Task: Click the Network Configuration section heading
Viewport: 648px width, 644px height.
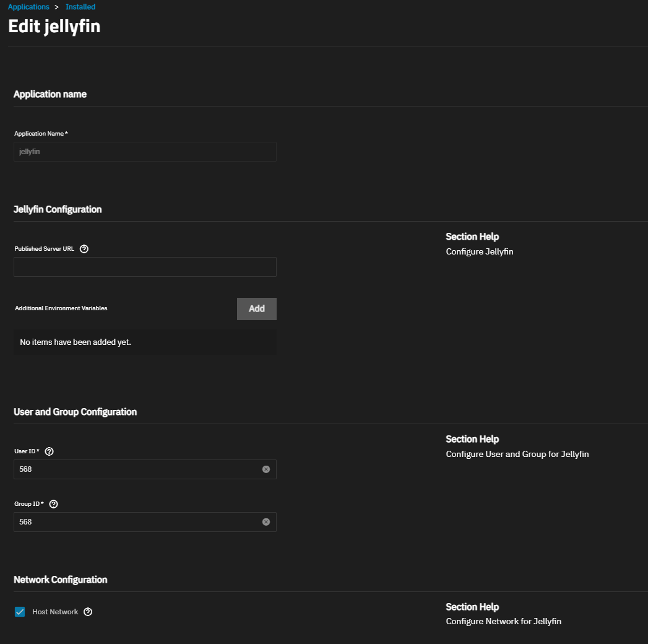Action: tap(60, 580)
